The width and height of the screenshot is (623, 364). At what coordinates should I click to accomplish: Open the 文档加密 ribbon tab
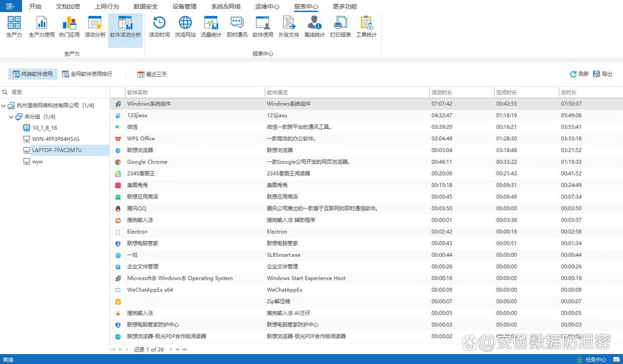coord(68,7)
